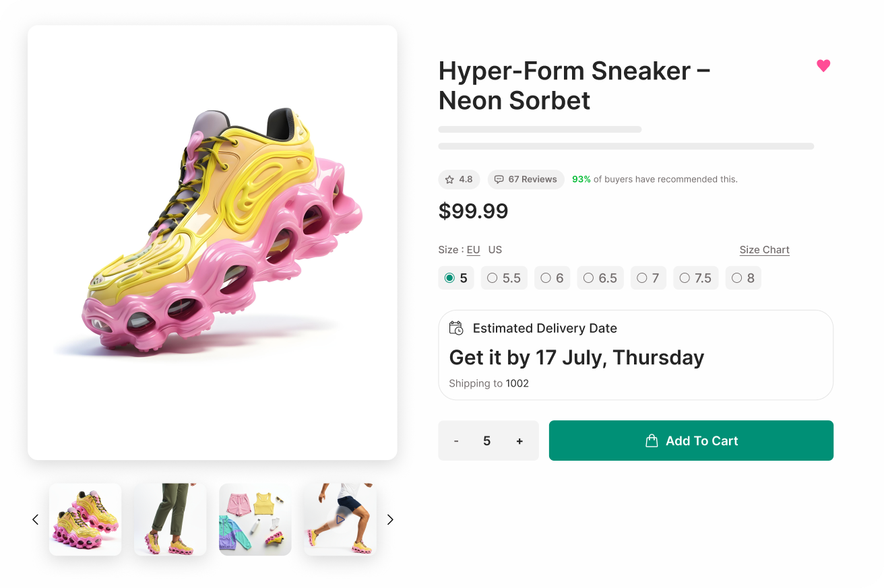Switch size unit to EU
The width and height of the screenshot is (884, 588).
pyautogui.click(x=473, y=250)
